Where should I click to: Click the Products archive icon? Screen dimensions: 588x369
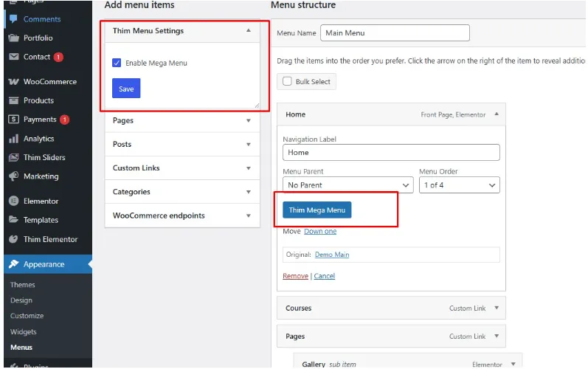point(13,100)
